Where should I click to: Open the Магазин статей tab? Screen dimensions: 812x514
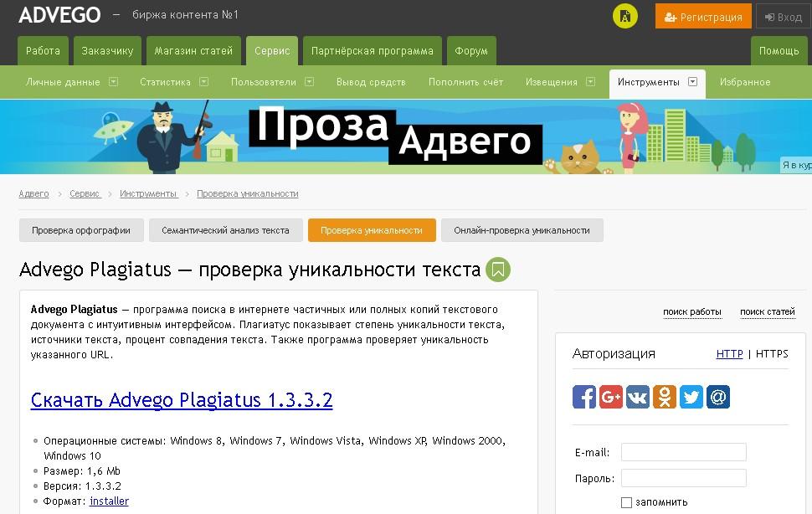[x=193, y=51]
